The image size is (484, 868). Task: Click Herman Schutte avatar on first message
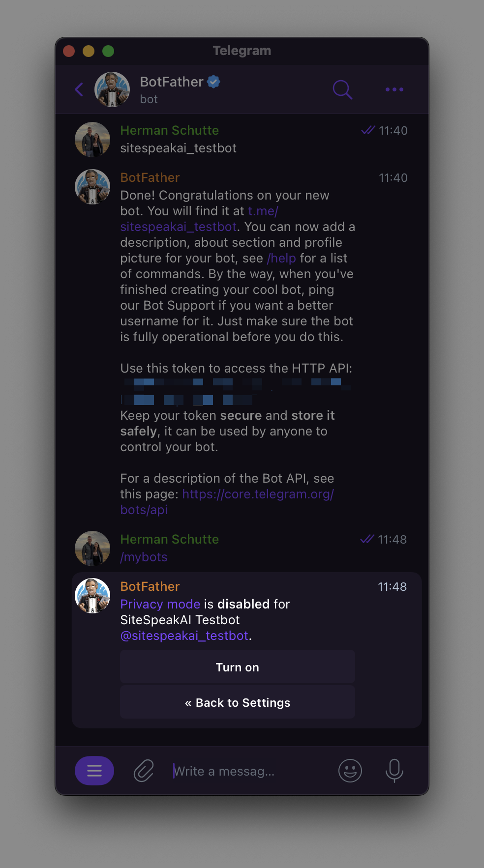(x=92, y=140)
